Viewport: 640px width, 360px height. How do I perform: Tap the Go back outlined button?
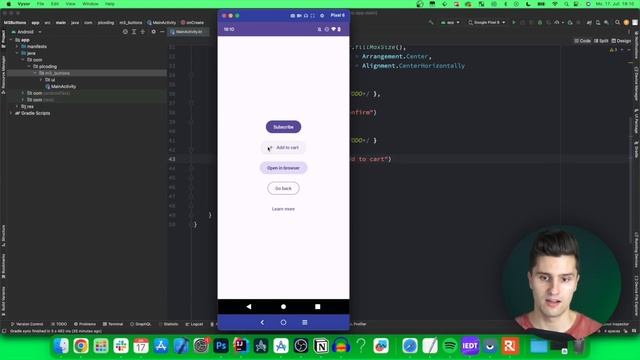[283, 188]
